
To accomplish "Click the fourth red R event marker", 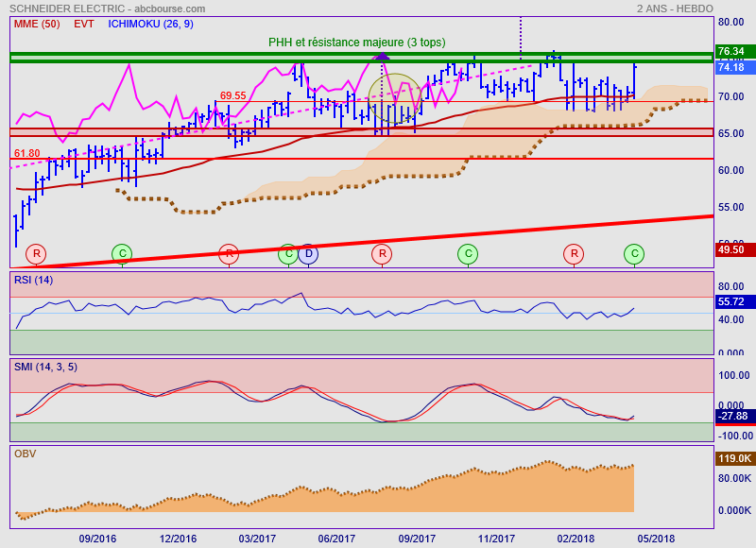I will tap(574, 253).
